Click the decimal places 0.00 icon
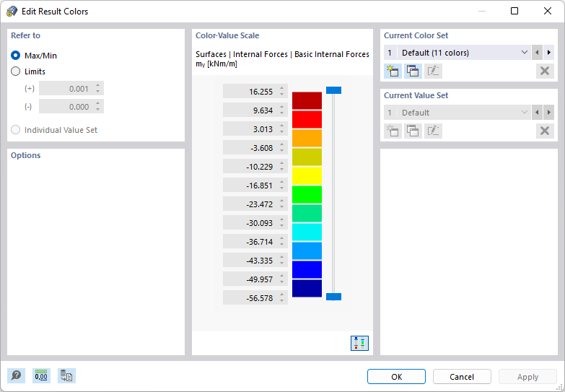 pos(41,376)
